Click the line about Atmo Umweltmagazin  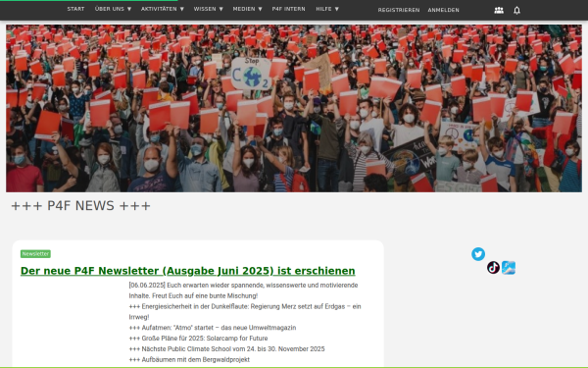click(213, 328)
